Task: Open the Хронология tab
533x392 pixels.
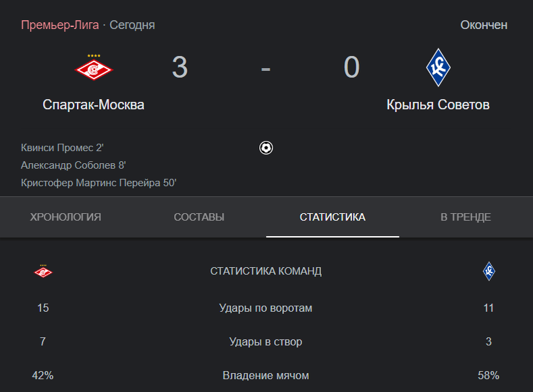Action: point(65,217)
